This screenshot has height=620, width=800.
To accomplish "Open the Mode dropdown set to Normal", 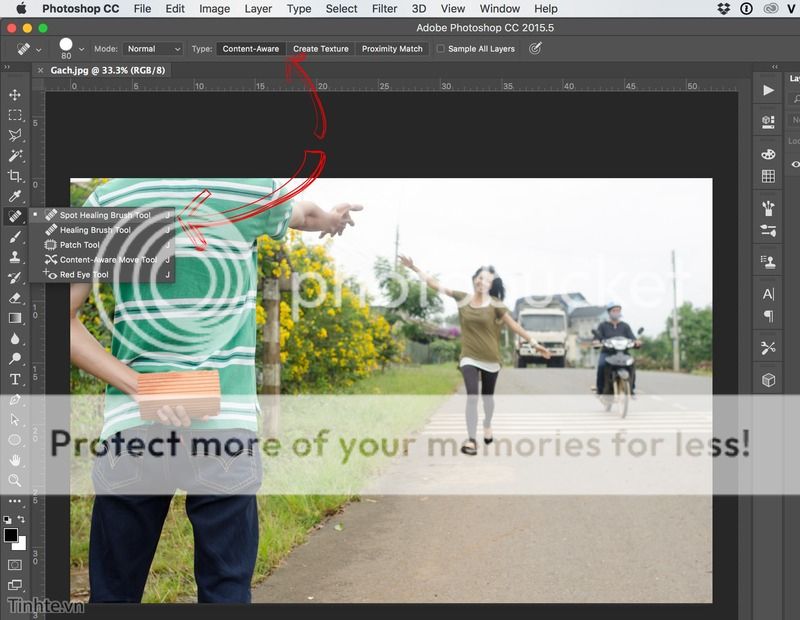I will coord(153,49).
